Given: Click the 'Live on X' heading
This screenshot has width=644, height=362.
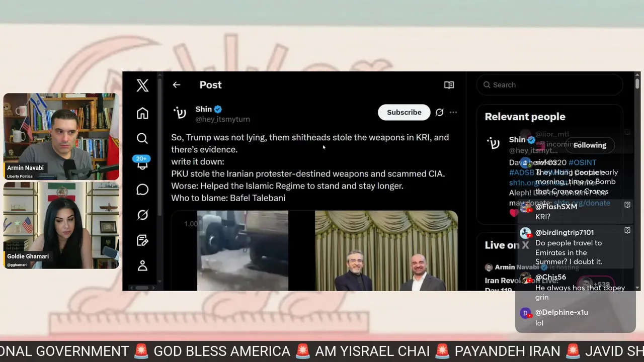Looking at the screenshot, I should point(507,245).
